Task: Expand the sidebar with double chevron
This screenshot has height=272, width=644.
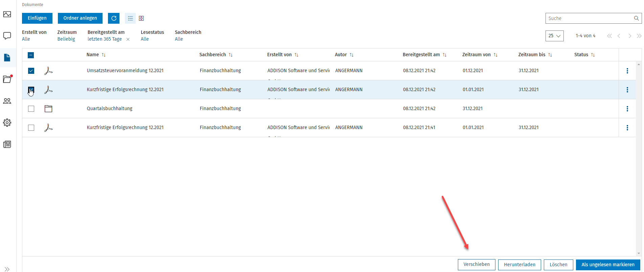Action: tap(7, 269)
